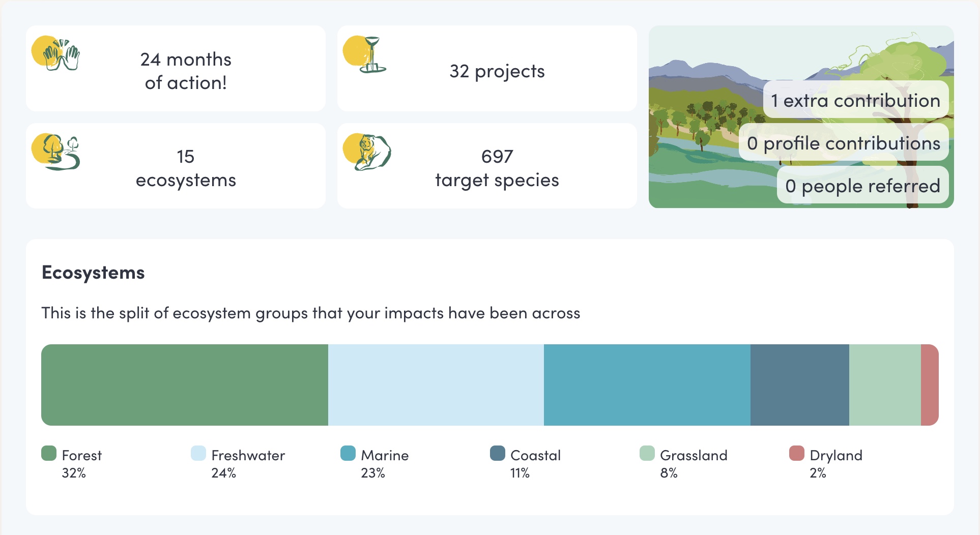The height and width of the screenshot is (535, 980).
Task: Open the 32 projects card
Action: point(487,69)
